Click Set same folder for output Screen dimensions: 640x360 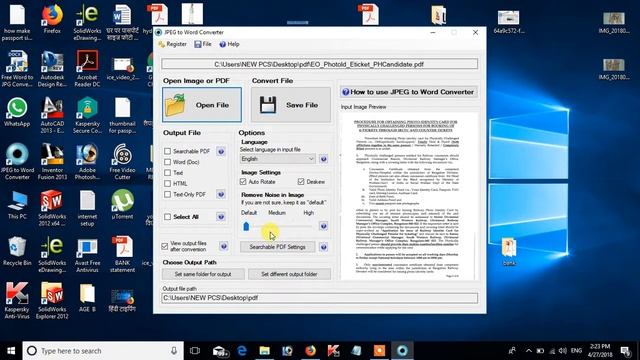tap(203, 274)
